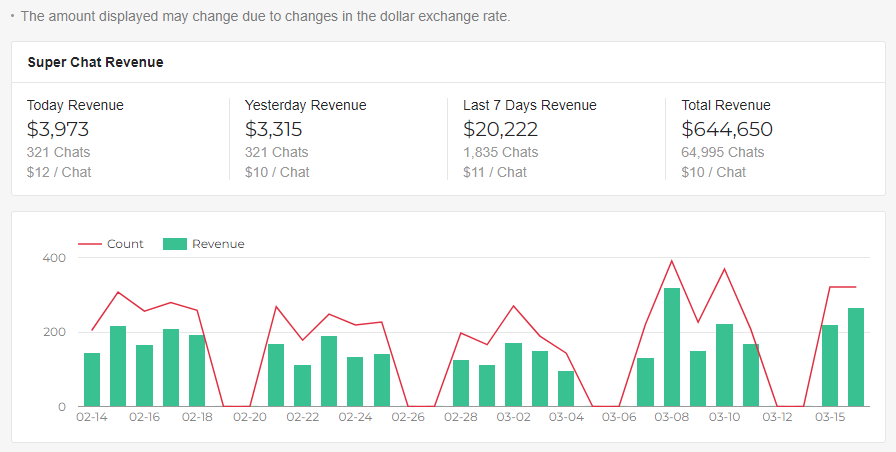This screenshot has height=452, width=896.
Task: Toggle the Count series in chart legend
Action: (111, 244)
